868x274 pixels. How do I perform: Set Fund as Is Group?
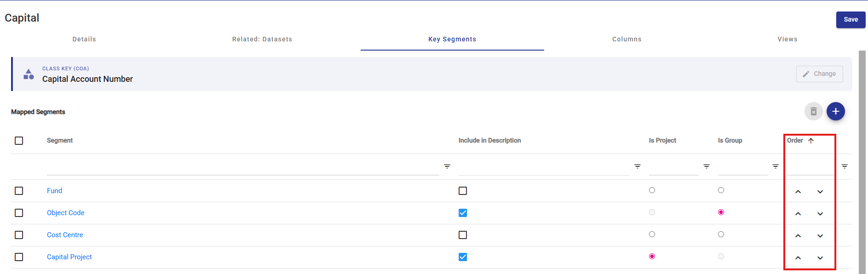(721, 190)
